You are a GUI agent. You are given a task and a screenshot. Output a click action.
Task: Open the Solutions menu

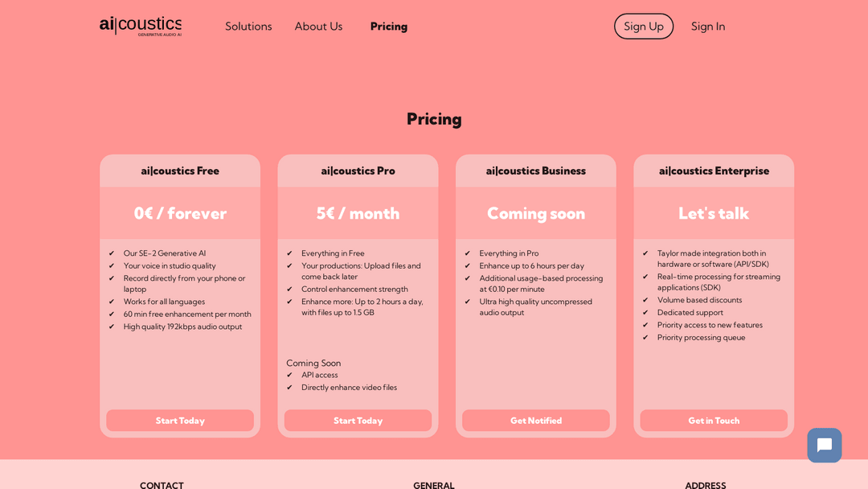point(248,27)
